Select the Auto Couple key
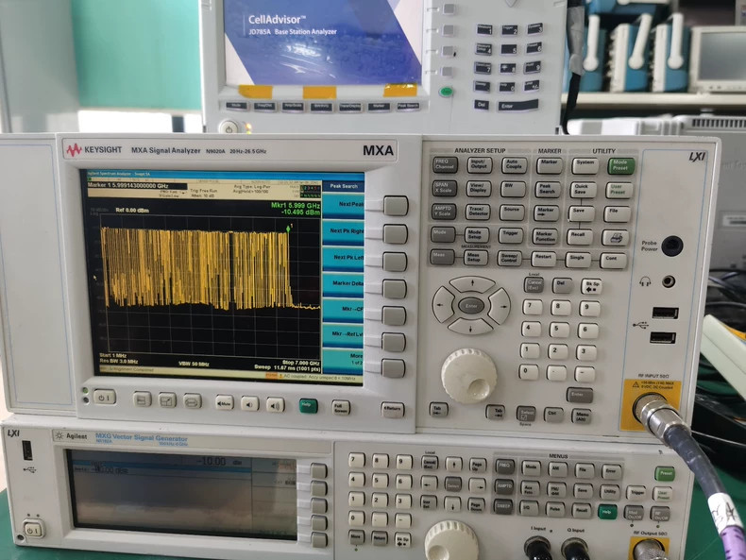 point(514,165)
